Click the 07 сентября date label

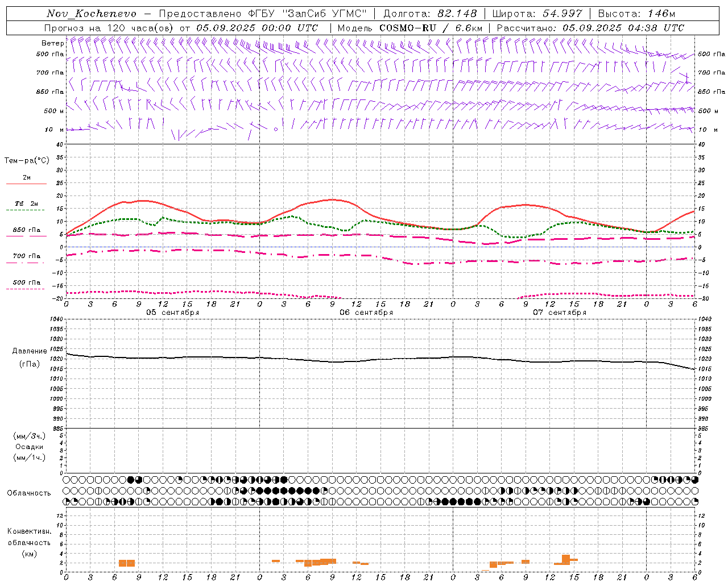tap(559, 313)
